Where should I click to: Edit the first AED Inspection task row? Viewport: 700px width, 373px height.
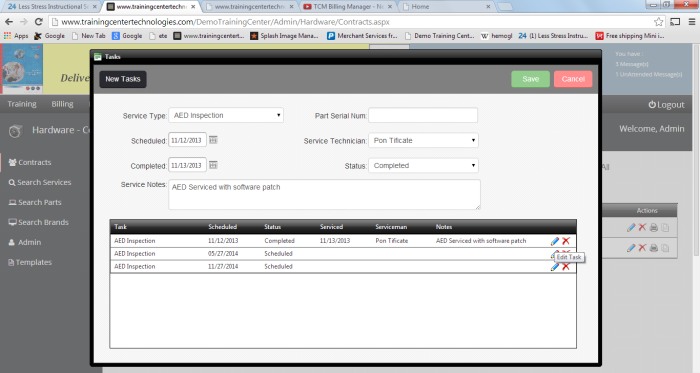click(554, 241)
